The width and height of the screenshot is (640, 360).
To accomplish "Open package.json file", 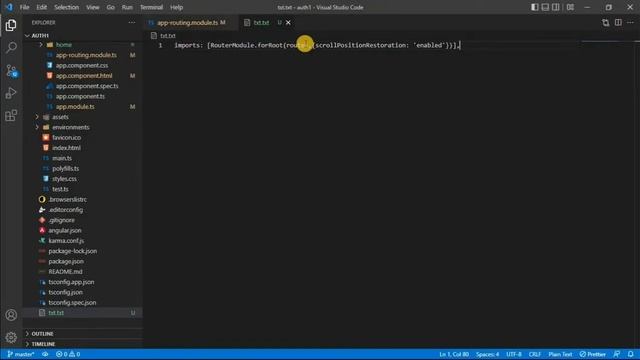I will coord(66,261).
